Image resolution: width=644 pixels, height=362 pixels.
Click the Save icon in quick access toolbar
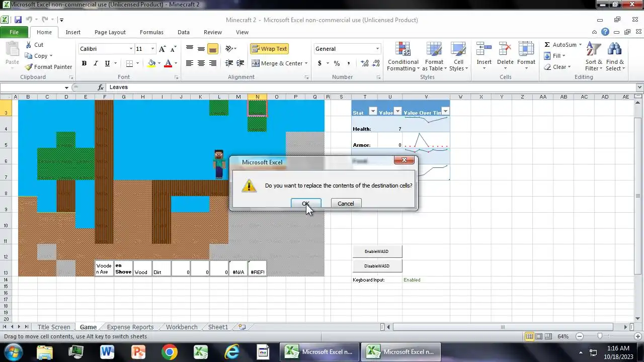click(18, 20)
